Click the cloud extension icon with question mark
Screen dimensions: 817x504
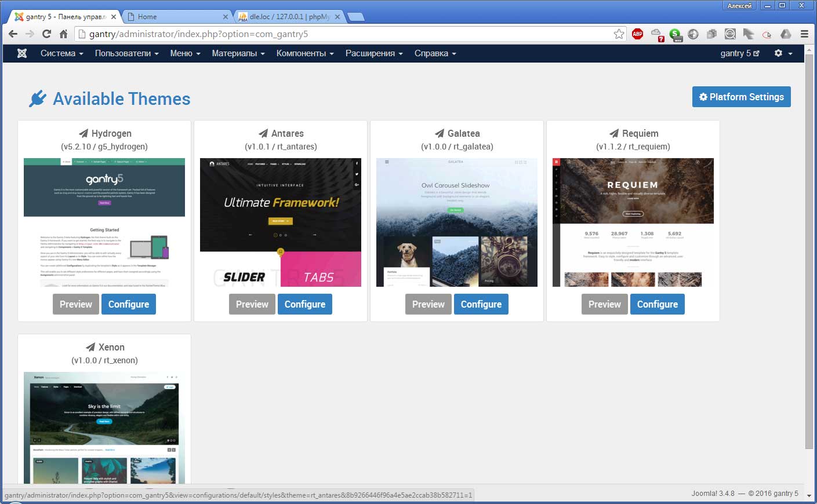(657, 35)
